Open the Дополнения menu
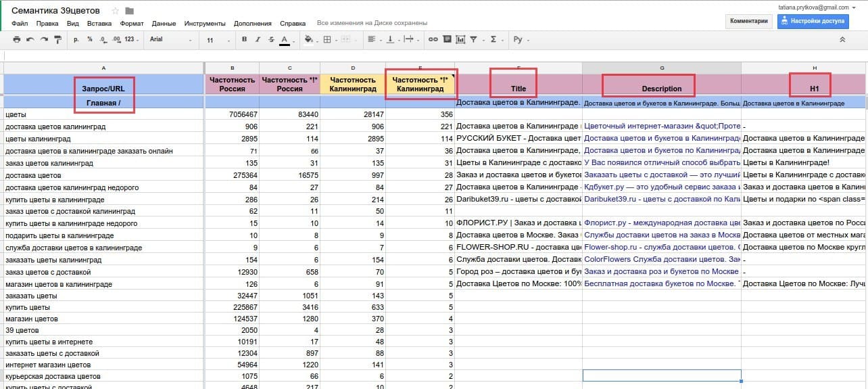The height and width of the screenshot is (389, 868). coord(253,23)
